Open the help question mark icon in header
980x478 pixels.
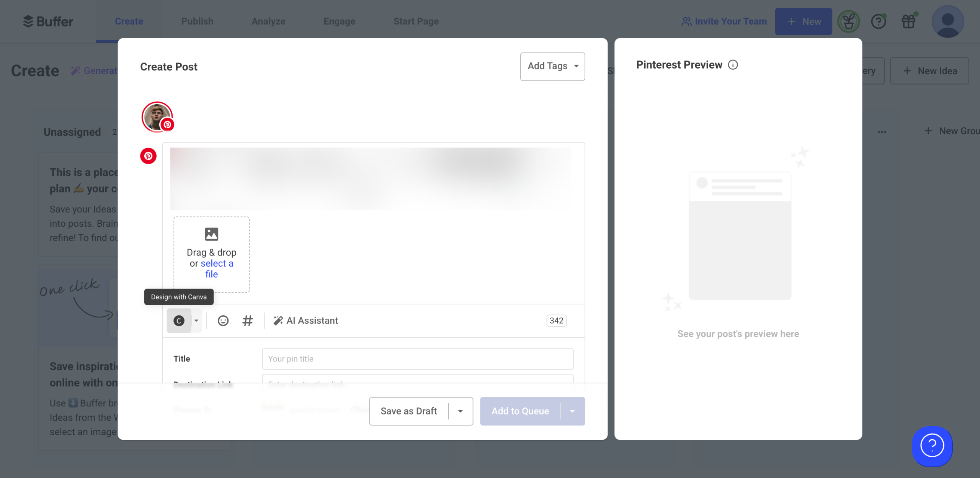pyautogui.click(x=879, y=21)
